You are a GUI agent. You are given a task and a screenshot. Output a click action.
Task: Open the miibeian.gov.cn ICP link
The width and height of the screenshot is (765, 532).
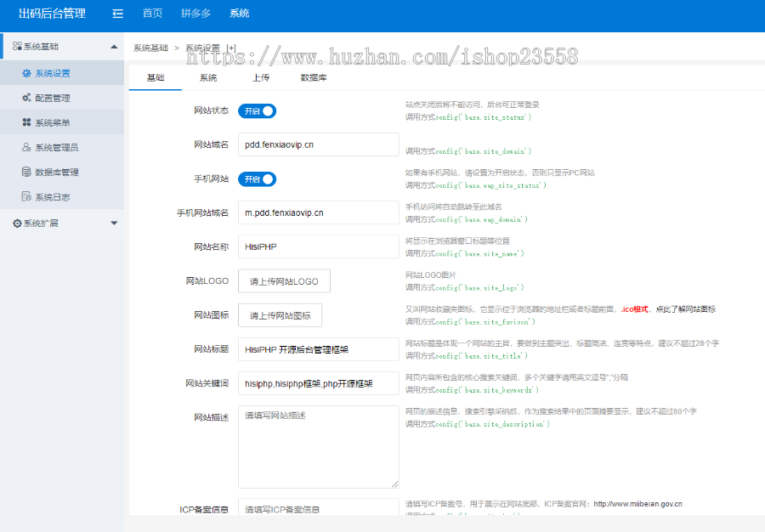pyautogui.click(x=639, y=503)
